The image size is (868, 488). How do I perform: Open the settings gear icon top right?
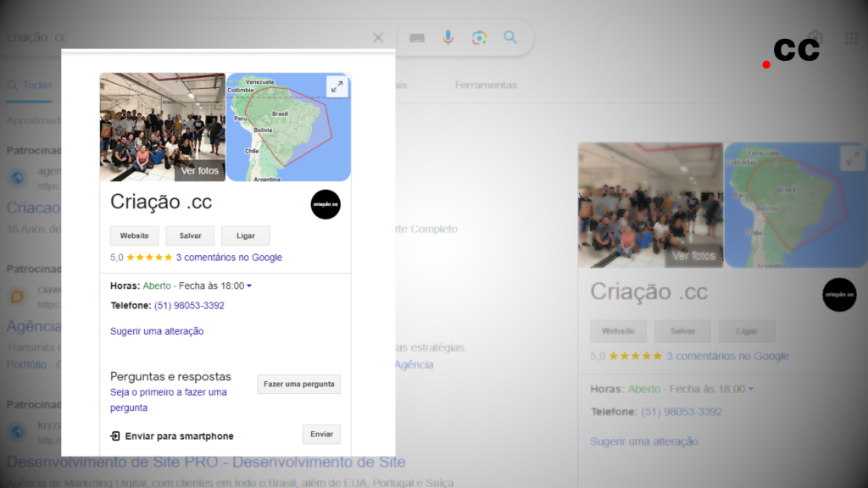[x=815, y=37]
